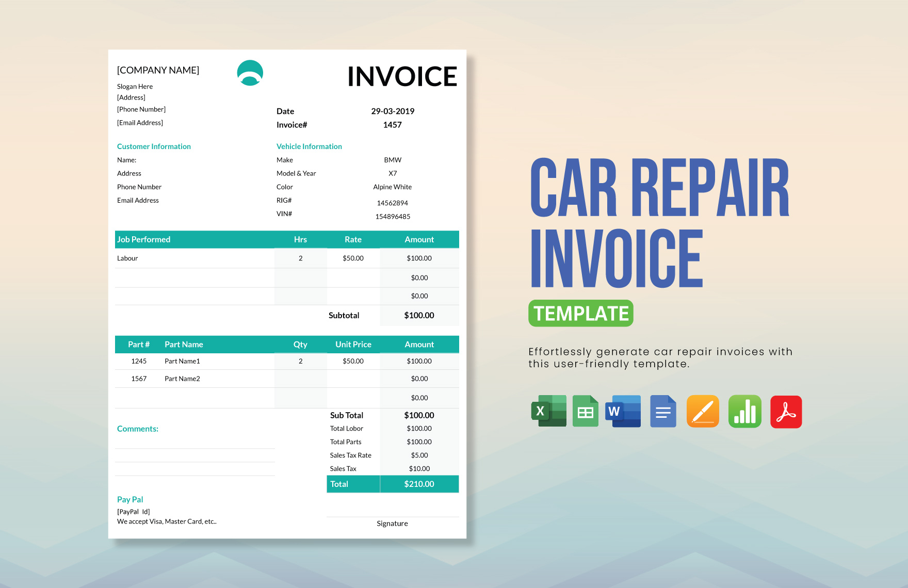Image resolution: width=908 pixels, height=588 pixels.
Task: Click the invoice document preview
Action: click(287, 294)
